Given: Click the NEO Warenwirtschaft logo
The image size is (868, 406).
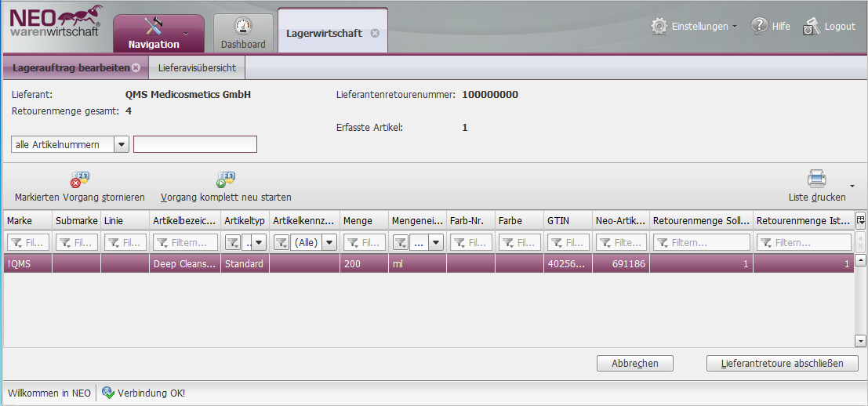Looking at the screenshot, I should tap(56, 22).
